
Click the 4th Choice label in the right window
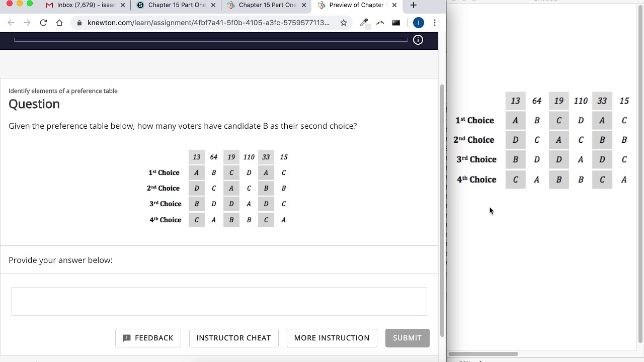pos(476,179)
